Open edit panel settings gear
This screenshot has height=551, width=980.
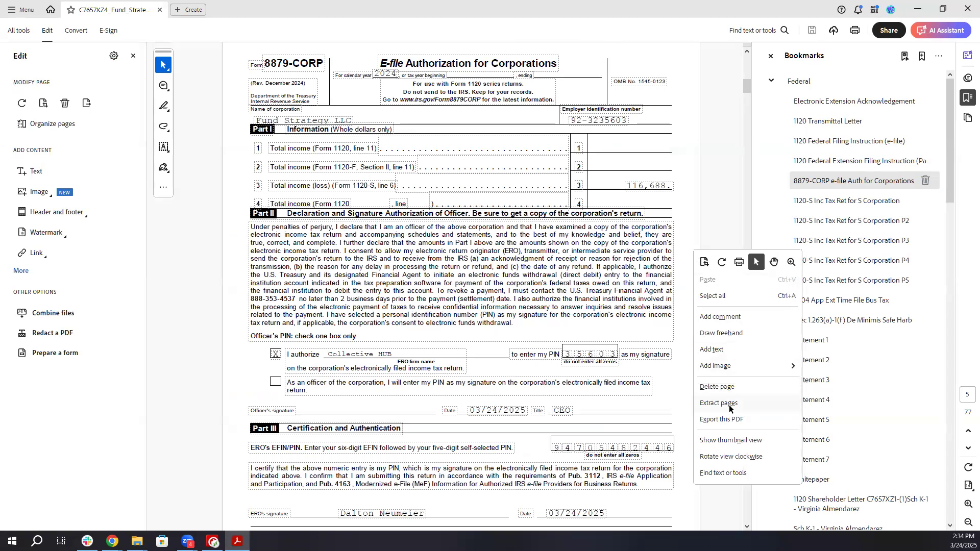114,56
